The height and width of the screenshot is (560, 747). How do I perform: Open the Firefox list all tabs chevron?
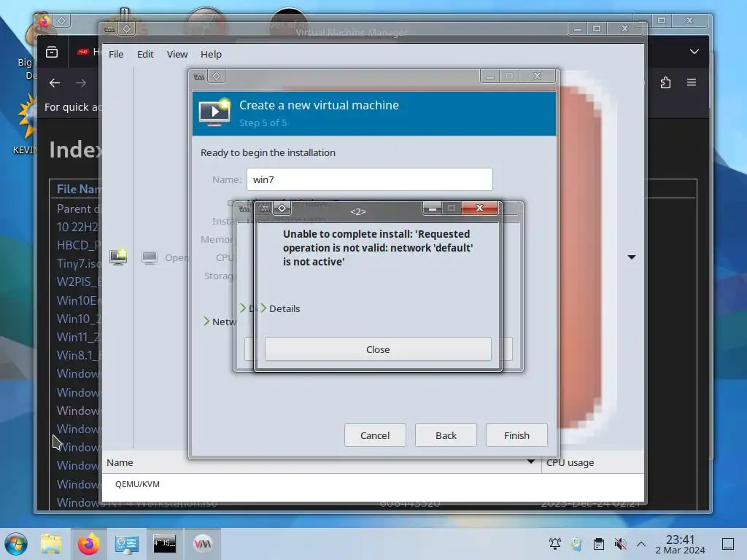[x=694, y=52]
